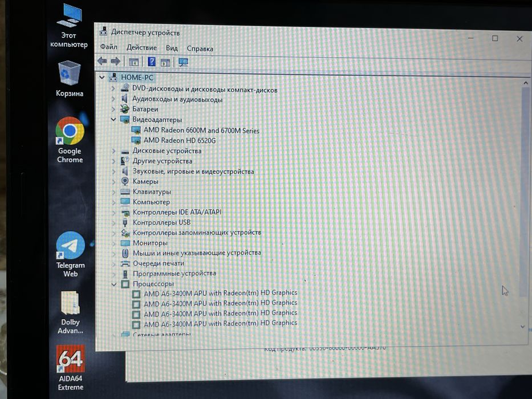Screen dimensions: 532x399
Task: Collapse the Видеоадаптеры category
Action: (113, 120)
